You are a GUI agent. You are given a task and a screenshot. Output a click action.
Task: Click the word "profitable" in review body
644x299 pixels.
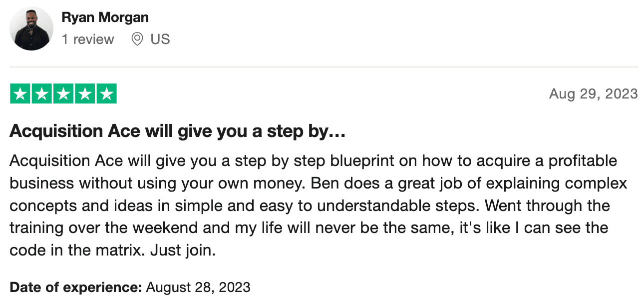pos(583,161)
